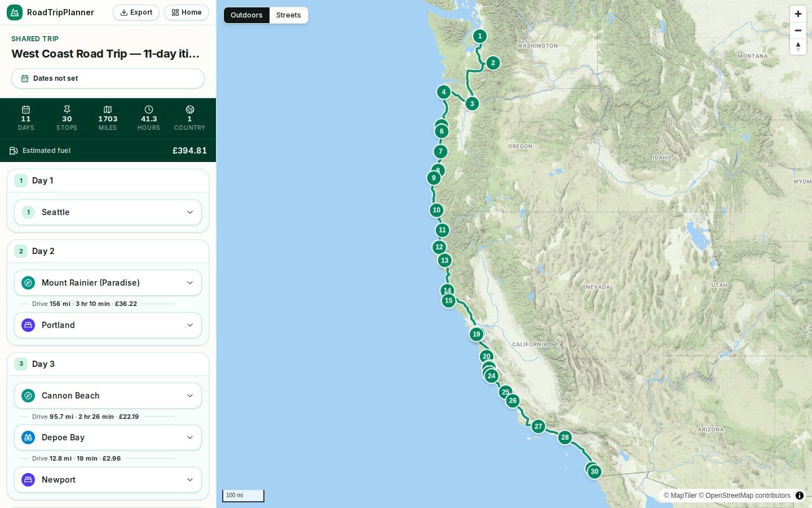812x508 pixels.
Task: Click the Depoe Bay drive info 95.7 mi
Action: [85, 417]
